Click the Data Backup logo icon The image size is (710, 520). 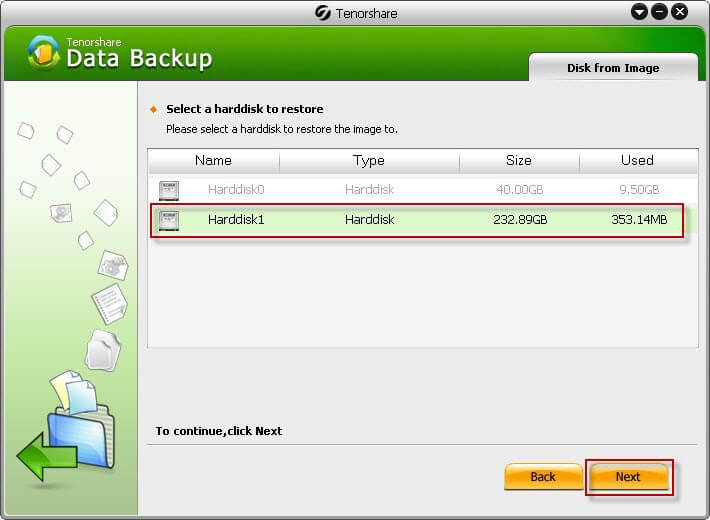click(44, 53)
